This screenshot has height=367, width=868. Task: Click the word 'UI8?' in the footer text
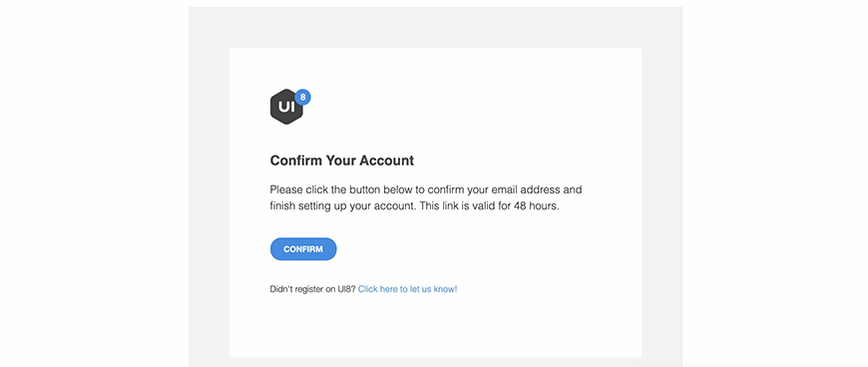[347, 289]
